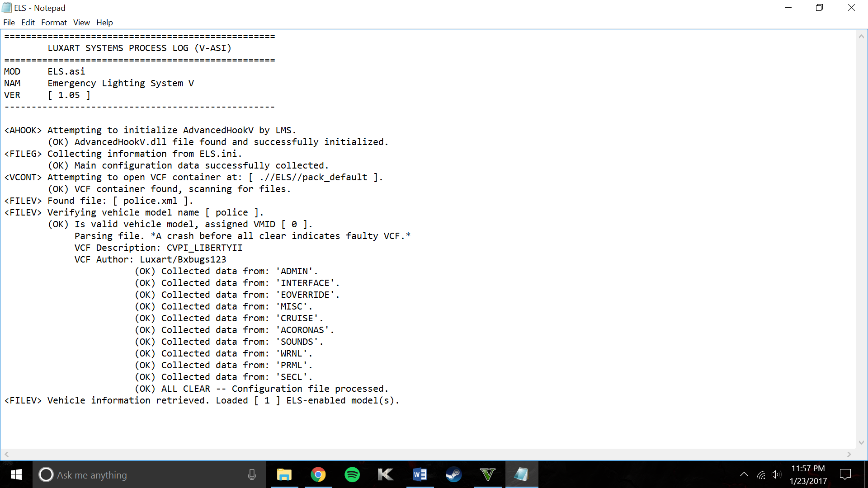
Task: Open File Explorer from the taskbar
Action: pos(284,474)
